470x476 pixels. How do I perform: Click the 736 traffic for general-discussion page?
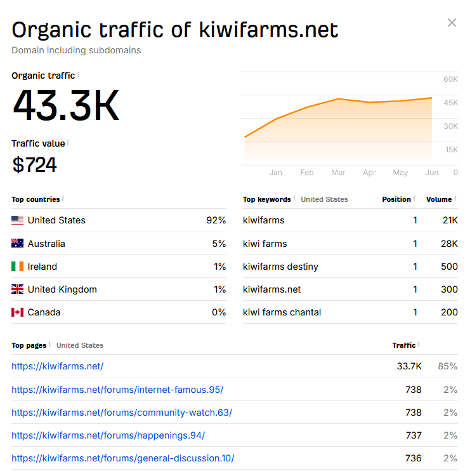click(414, 458)
